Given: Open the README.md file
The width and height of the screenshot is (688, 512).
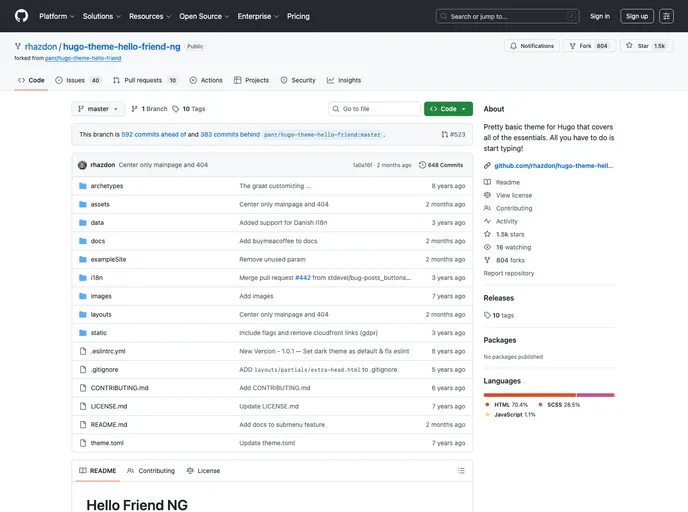Looking at the screenshot, I should click(109, 424).
